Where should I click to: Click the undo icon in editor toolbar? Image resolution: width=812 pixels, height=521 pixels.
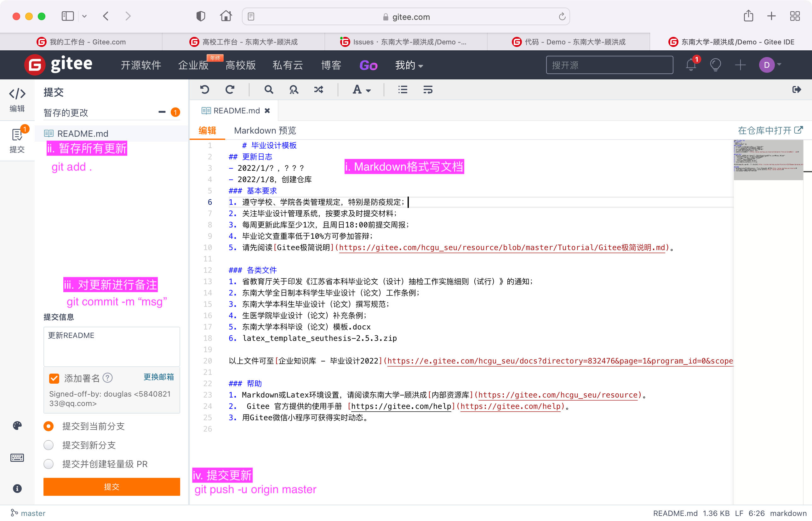[x=205, y=90]
